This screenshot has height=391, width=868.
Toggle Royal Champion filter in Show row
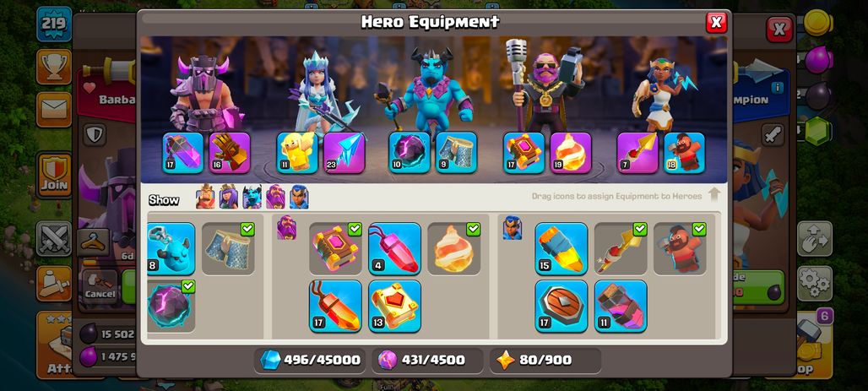click(299, 197)
